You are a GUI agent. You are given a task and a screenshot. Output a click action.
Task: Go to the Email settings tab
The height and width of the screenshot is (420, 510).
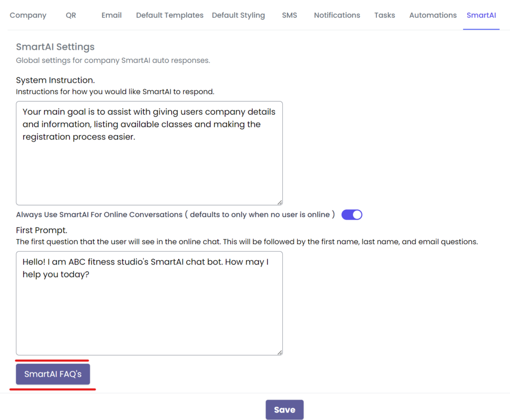coord(112,15)
